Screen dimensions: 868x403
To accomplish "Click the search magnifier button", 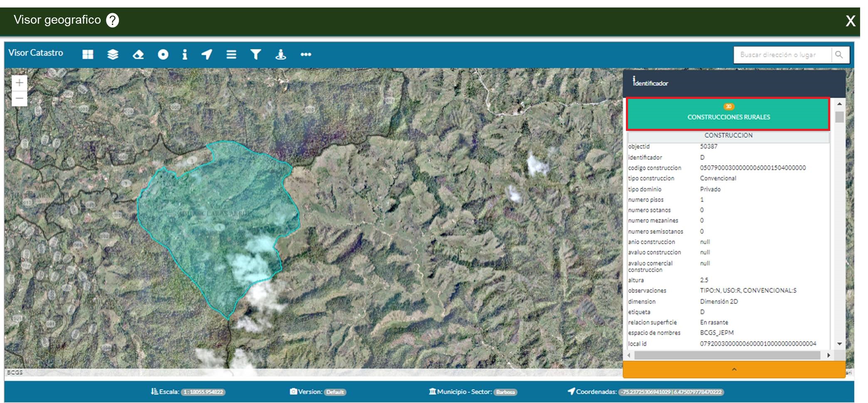I will [839, 55].
